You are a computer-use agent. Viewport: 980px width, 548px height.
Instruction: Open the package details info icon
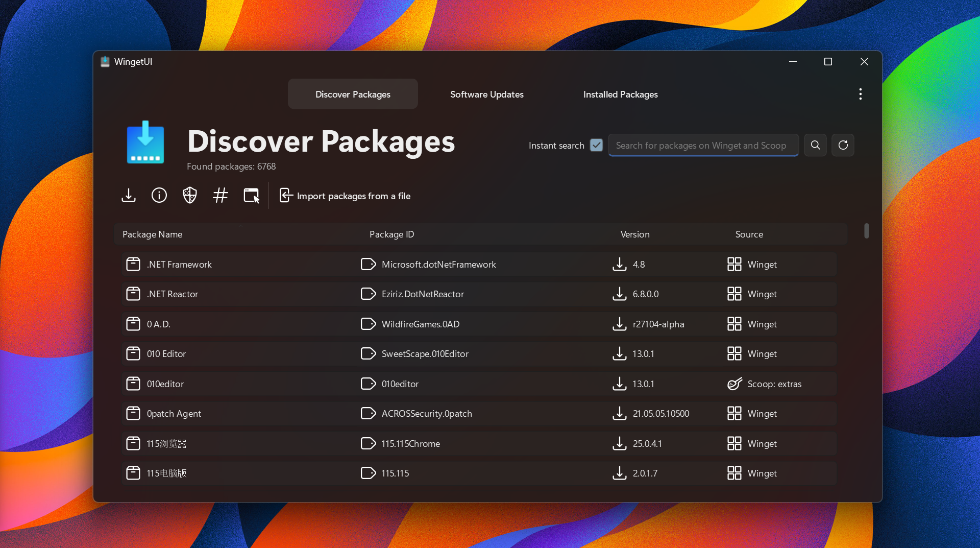[159, 195]
